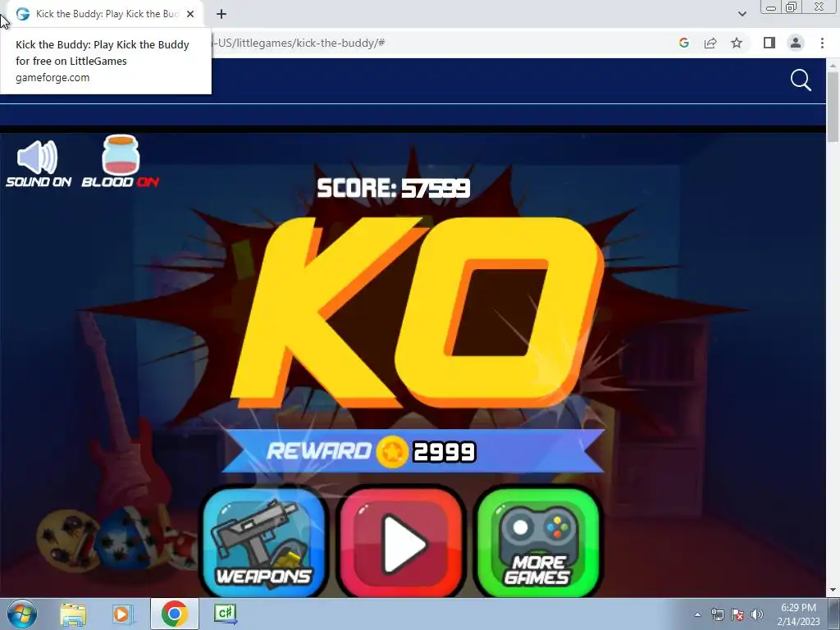Viewport: 840px width, 630px height.
Task: Show hidden system tray icons
Action: 697,614
